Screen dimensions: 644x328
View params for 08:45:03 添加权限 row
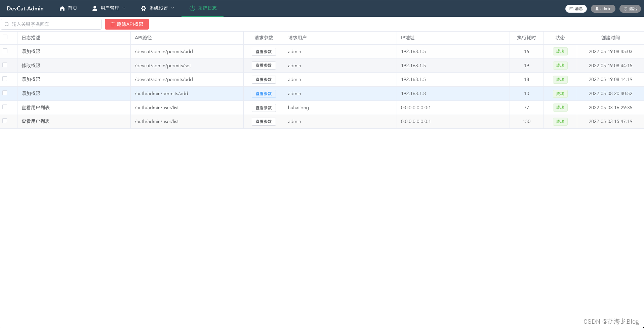tap(264, 52)
